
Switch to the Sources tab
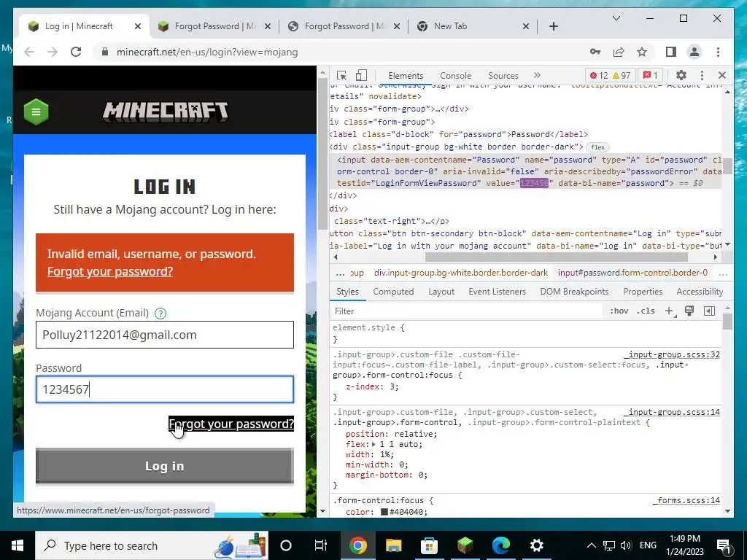(503, 75)
